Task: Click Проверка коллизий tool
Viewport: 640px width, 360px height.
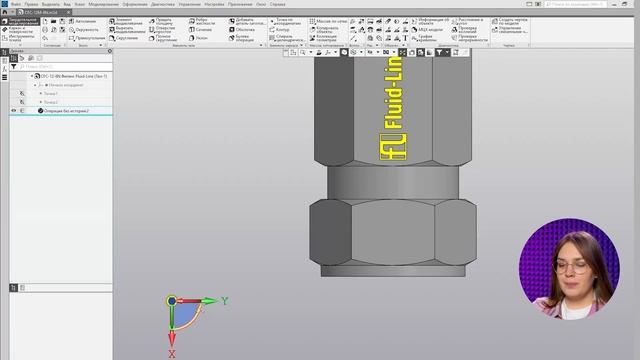Action: point(464,30)
